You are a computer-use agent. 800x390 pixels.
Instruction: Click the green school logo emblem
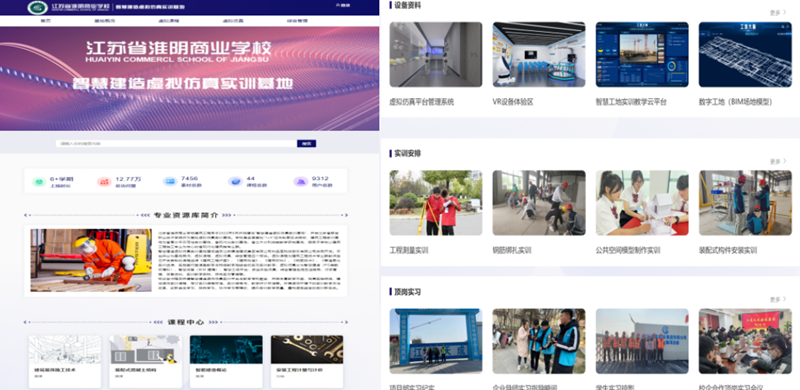(38, 8)
